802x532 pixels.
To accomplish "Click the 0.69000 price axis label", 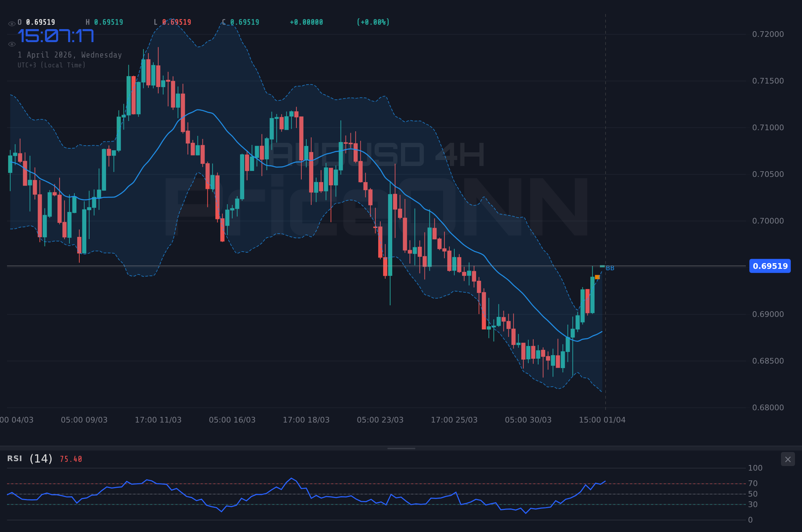I will pyautogui.click(x=768, y=314).
